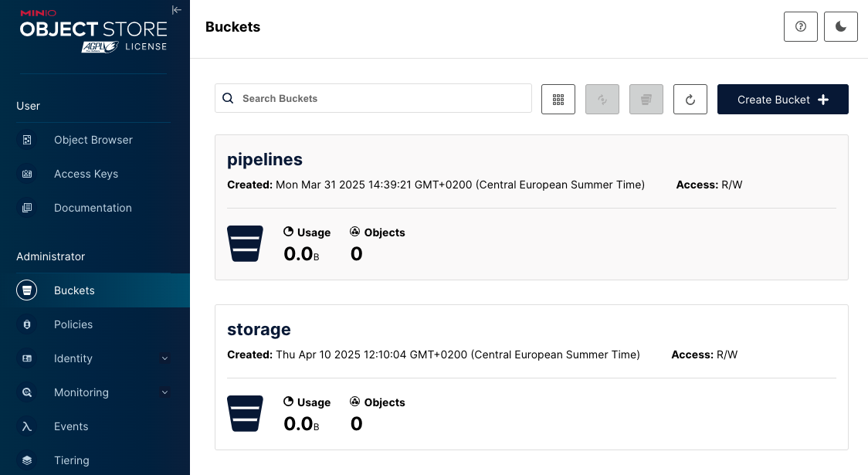Image resolution: width=868 pixels, height=475 pixels.
Task: Open the Policies page
Action: coord(73,324)
